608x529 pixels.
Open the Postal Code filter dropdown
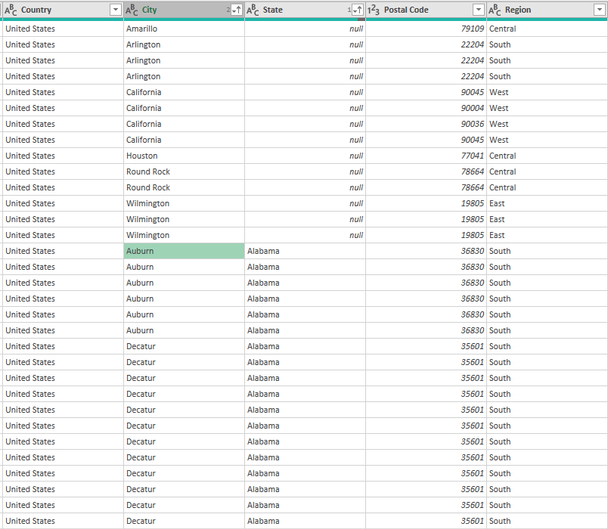point(478,10)
